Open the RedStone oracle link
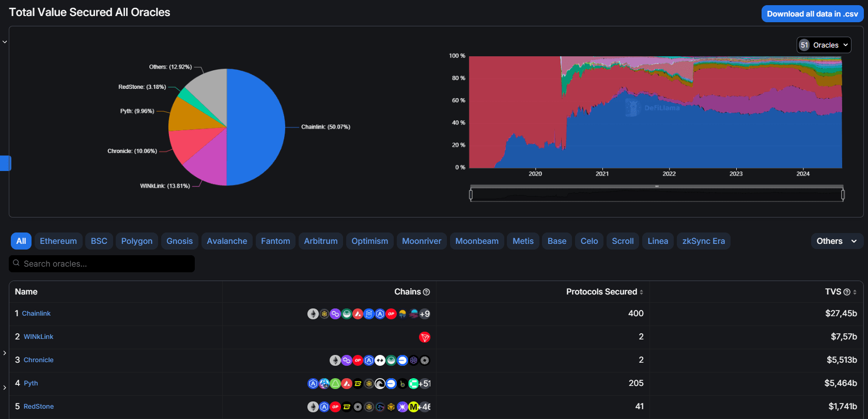 click(39, 407)
